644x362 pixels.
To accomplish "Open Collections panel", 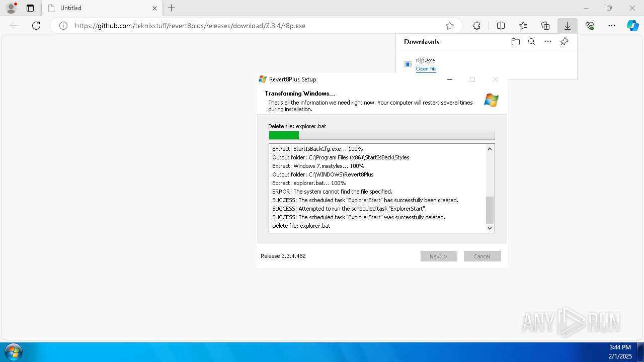I will coord(545,26).
